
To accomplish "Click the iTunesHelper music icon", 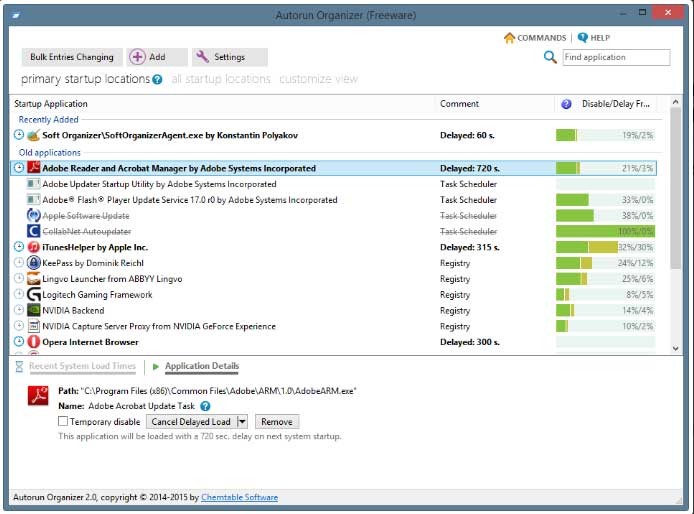I will coord(34,247).
